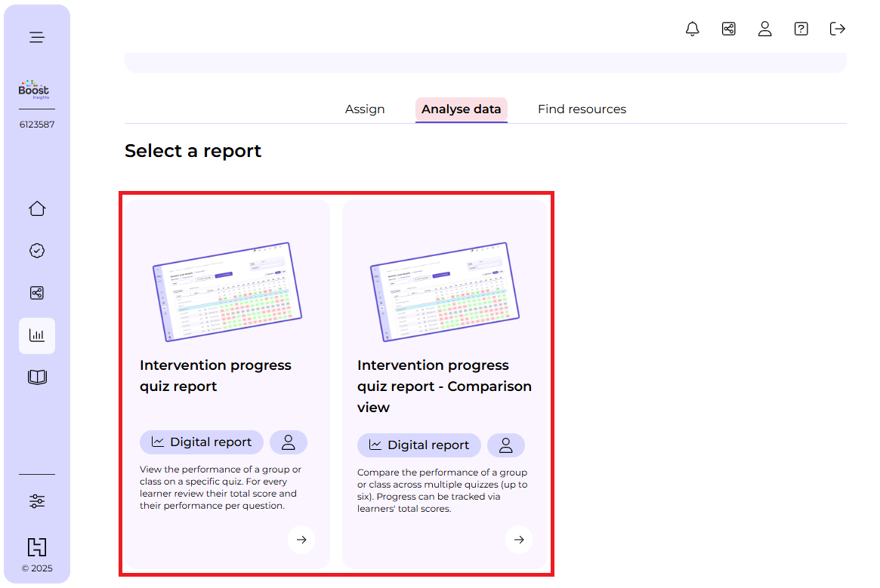Click the logout icon in header
880x588 pixels.
click(837, 29)
